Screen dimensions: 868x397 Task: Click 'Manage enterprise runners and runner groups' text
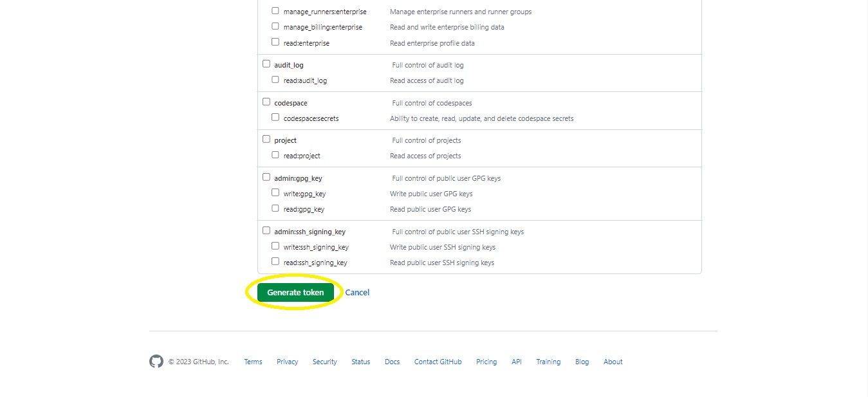point(461,12)
